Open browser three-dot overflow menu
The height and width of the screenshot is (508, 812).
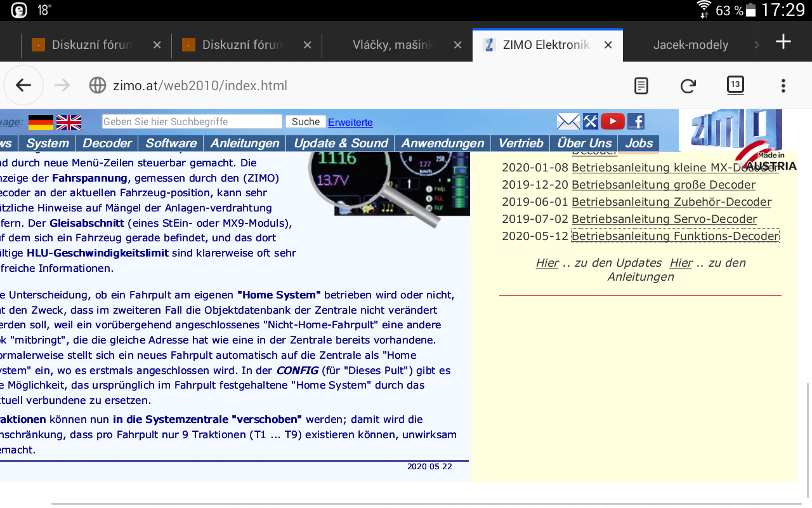(x=783, y=86)
